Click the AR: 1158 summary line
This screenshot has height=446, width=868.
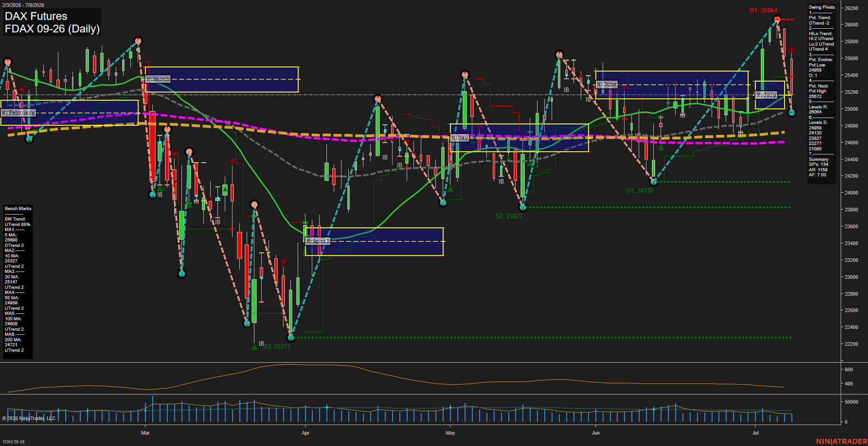[x=818, y=170]
